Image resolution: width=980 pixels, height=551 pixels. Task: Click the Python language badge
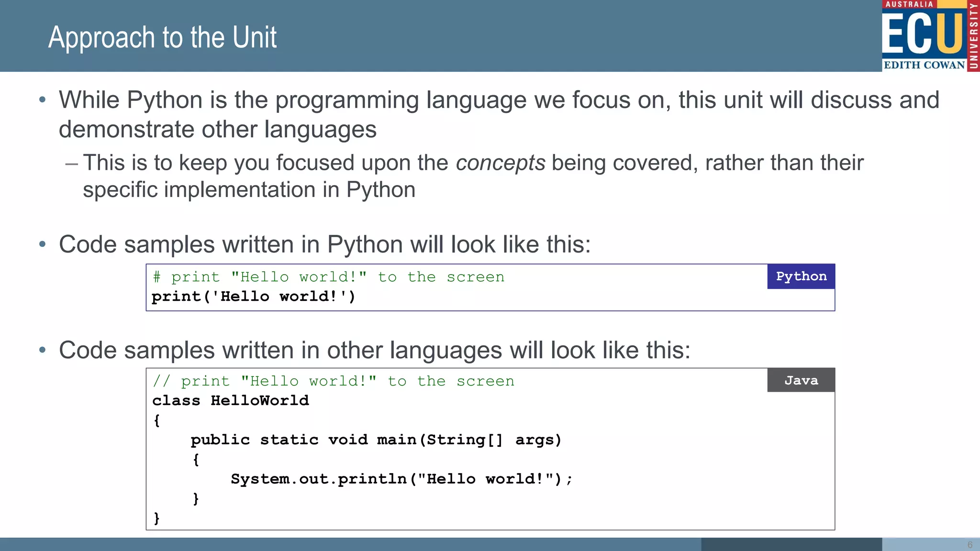click(x=801, y=276)
